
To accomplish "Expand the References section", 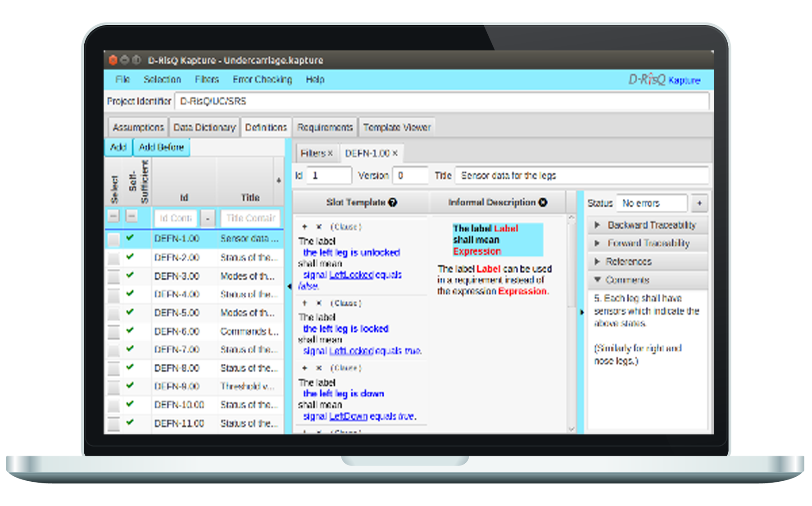I will click(598, 262).
